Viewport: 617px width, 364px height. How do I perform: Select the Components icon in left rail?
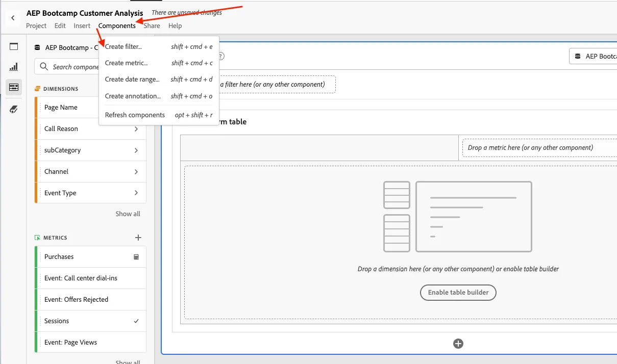click(14, 87)
